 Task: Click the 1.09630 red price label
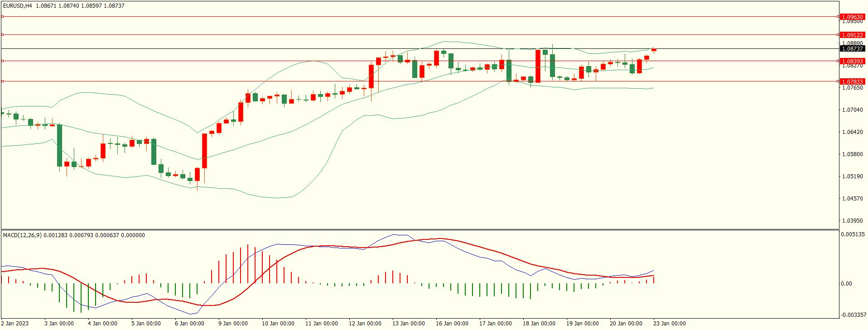click(x=852, y=17)
